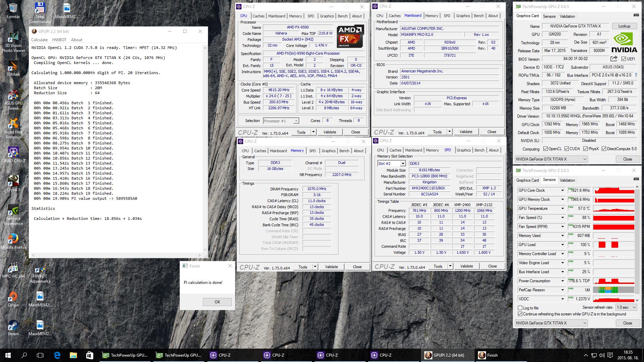
Task: Toggle the OpenCL computing checkbox
Action: click(545, 149)
